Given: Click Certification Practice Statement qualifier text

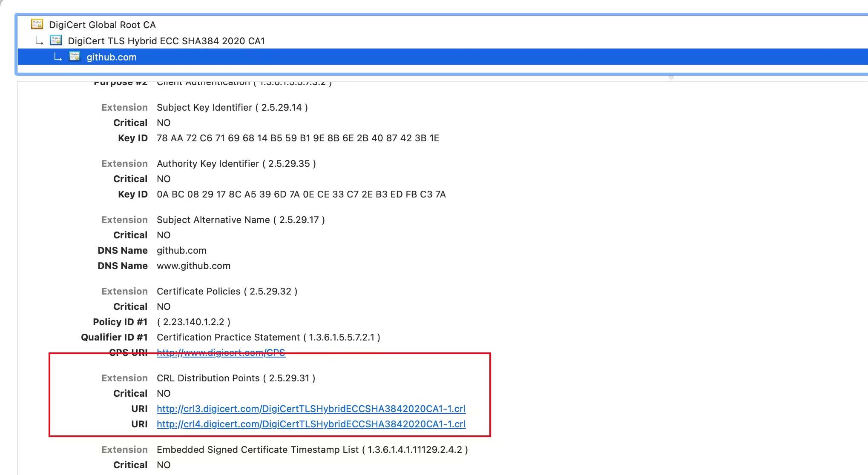Looking at the screenshot, I should 268,337.
